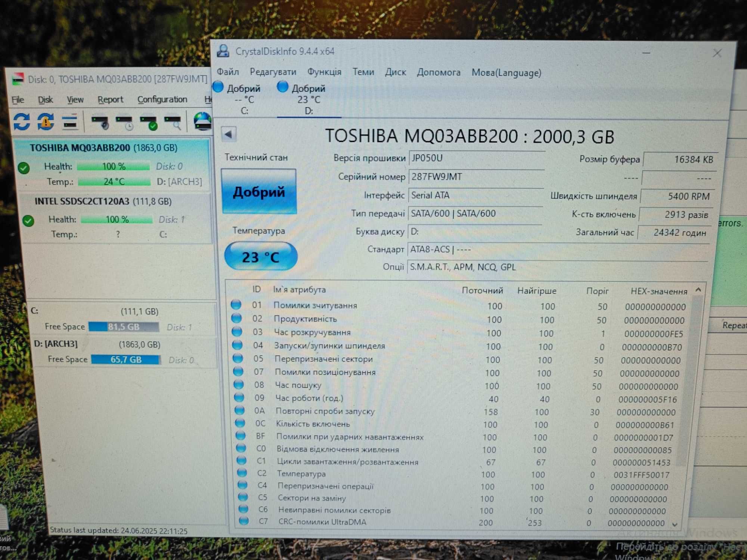The image size is (747, 560).
Task: Click the globe disk icon in Hard Disk Sentinel toolbar
Action: click(x=202, y=121)
